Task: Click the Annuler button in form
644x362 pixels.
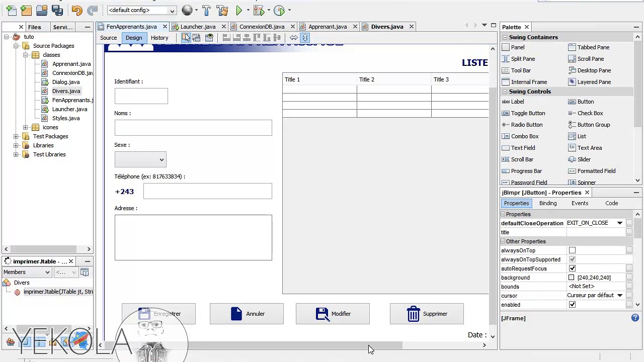Action: point(247,314)
